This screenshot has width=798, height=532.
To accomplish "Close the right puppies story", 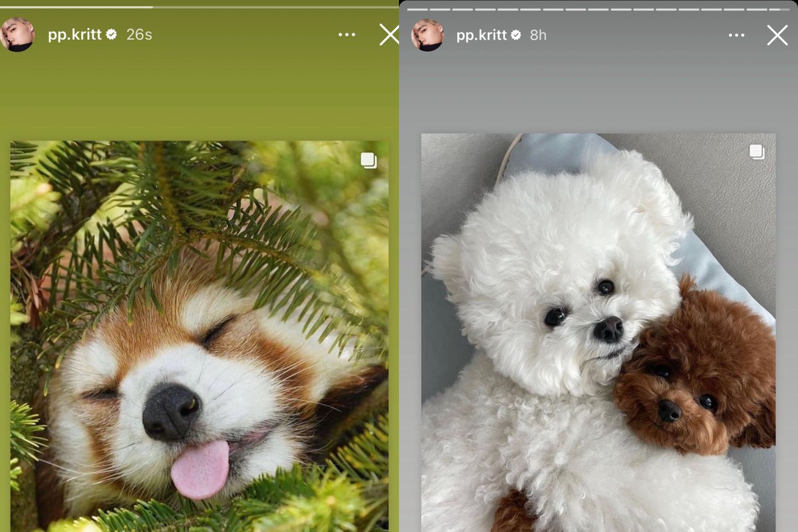I will [777, 35].
